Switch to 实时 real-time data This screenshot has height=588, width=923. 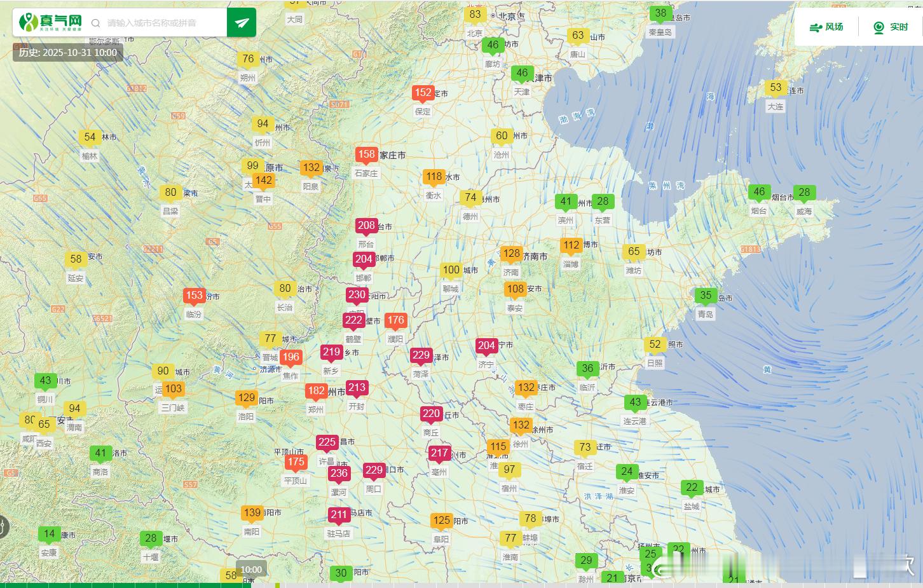[891, 27]
